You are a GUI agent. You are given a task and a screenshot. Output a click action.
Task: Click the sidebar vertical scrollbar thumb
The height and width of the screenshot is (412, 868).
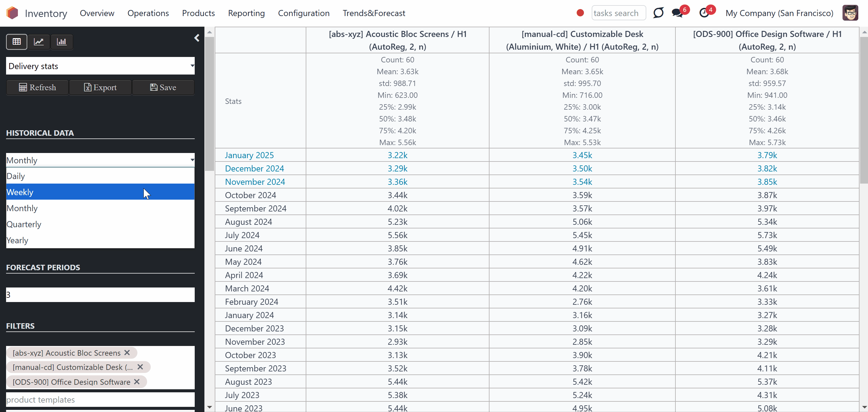(209, 104)
